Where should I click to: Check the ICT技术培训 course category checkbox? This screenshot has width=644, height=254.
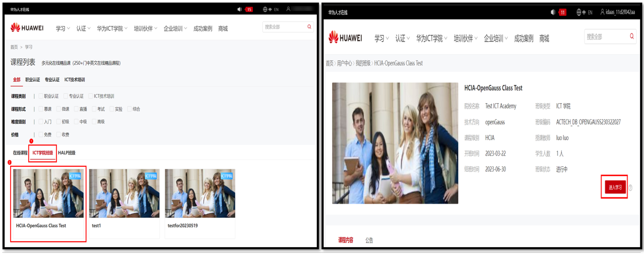tap(90, 96)
